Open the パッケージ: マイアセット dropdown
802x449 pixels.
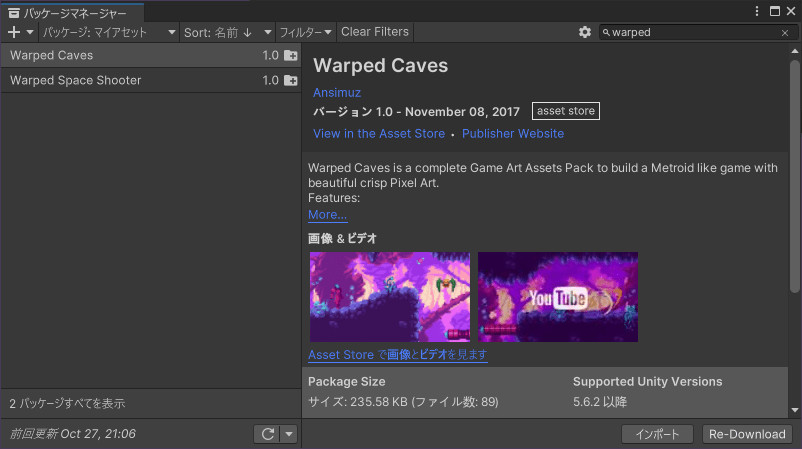pyautogui.click(x=109, y=32)
